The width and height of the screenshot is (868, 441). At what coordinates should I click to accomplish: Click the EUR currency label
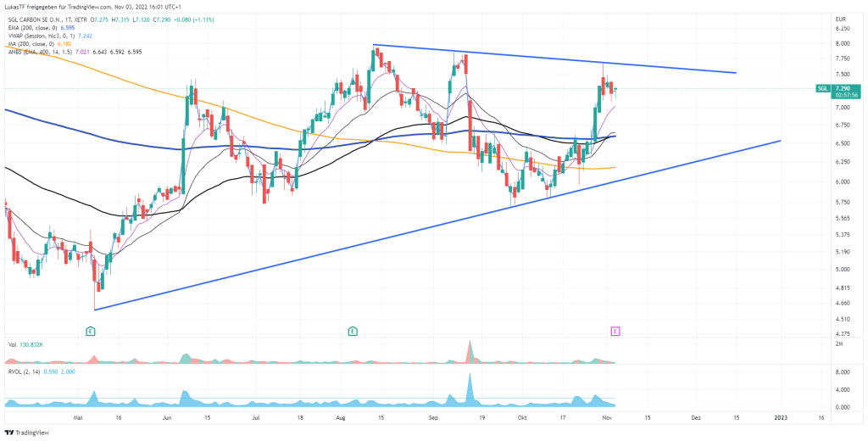pyautogui.click(x=841, y=19)
